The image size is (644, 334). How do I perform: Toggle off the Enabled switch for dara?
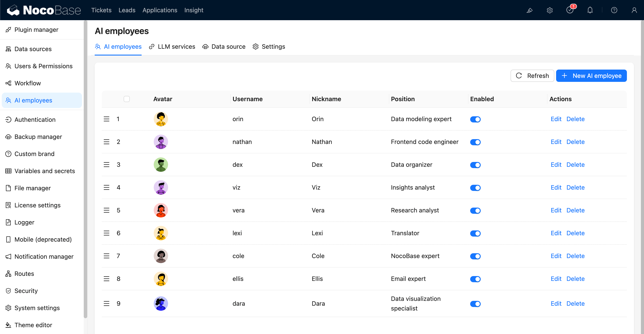(x=475, y=304)
